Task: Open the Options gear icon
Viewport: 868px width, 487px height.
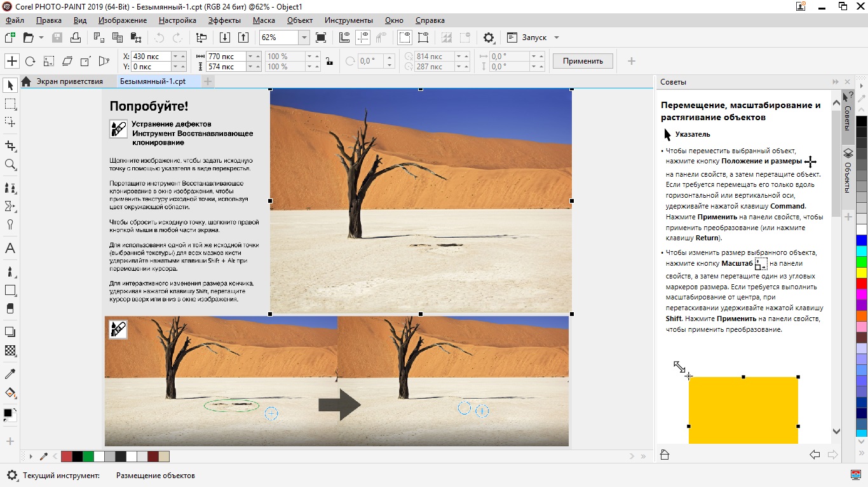Action: click(489, 38)
